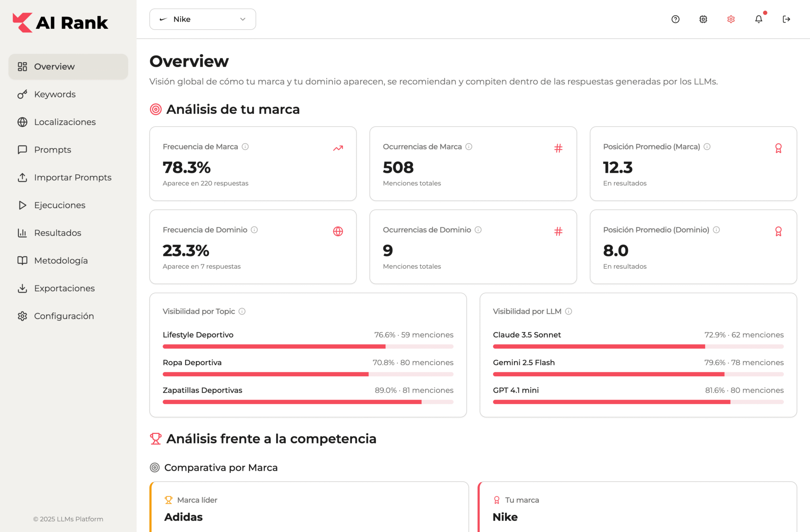Viewport: 810px width, 532px height.
Task: Open the Nike brand selector dropdown
Action: coord(202,19)
